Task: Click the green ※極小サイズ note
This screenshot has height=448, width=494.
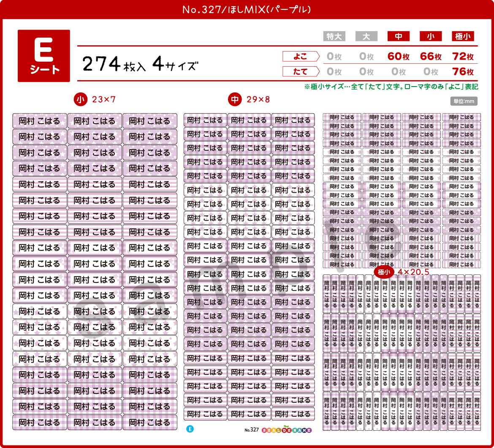Action: [391, 87]
